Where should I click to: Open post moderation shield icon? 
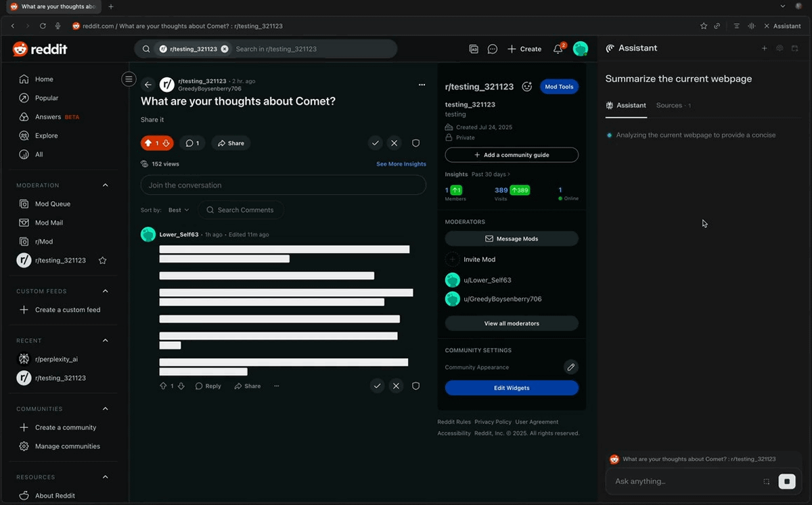point(416,144)
